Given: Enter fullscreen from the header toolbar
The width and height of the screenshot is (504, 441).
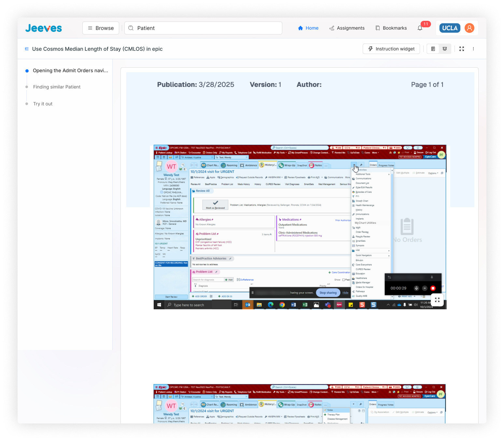Looking at the screenshot, I should [x=462, y=49].
